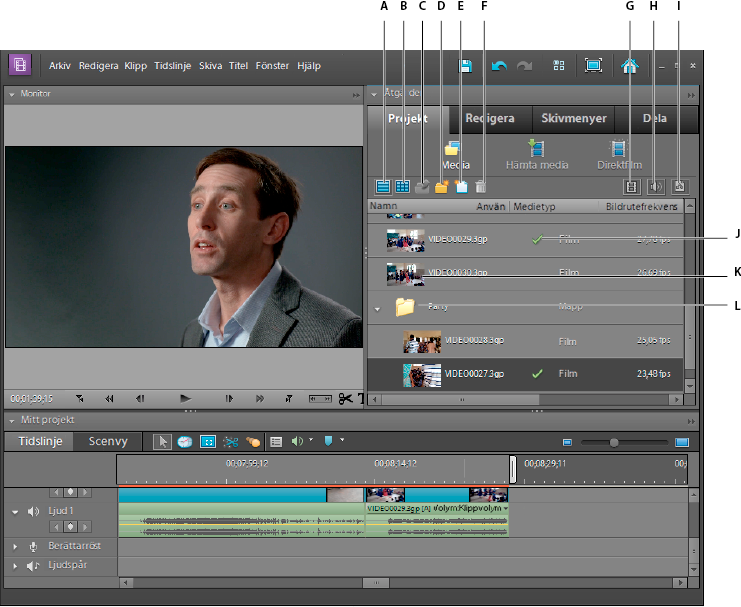Open the Tidslinje menu
This screenshot has height=607, width=741.
(172, 66)
